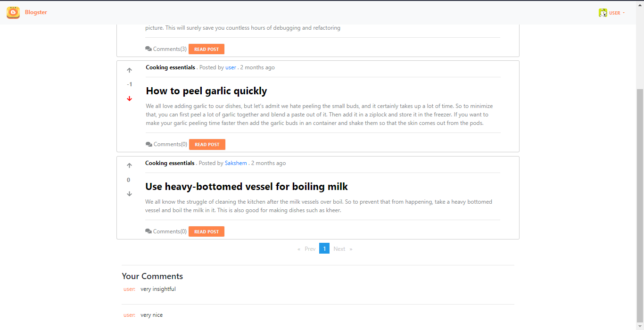This screenshot has width=644, height=330.
Task: Click the red downvote arrow on the garlic post
Action: pyautogui.click(x=129, y=99)
